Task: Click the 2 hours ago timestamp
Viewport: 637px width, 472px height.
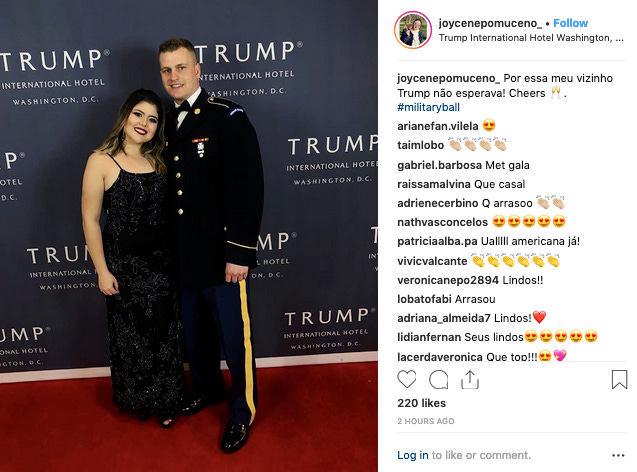Action: tap(426, 421)
